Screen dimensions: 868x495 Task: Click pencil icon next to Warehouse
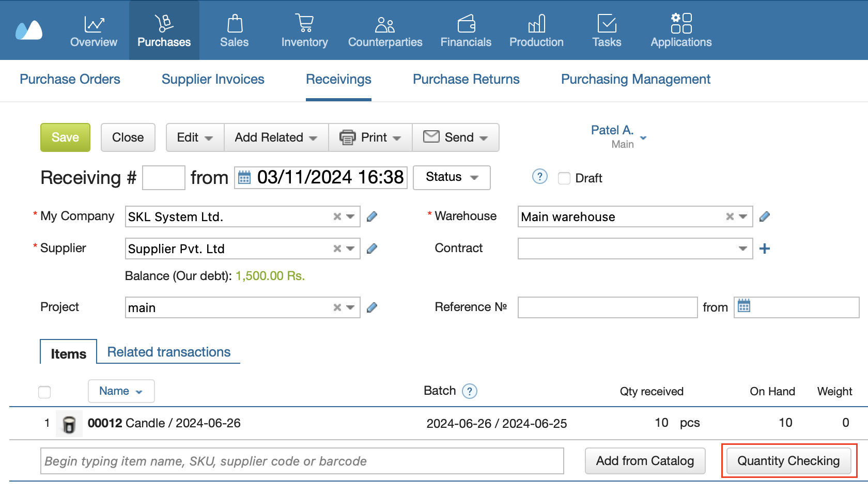764,216
